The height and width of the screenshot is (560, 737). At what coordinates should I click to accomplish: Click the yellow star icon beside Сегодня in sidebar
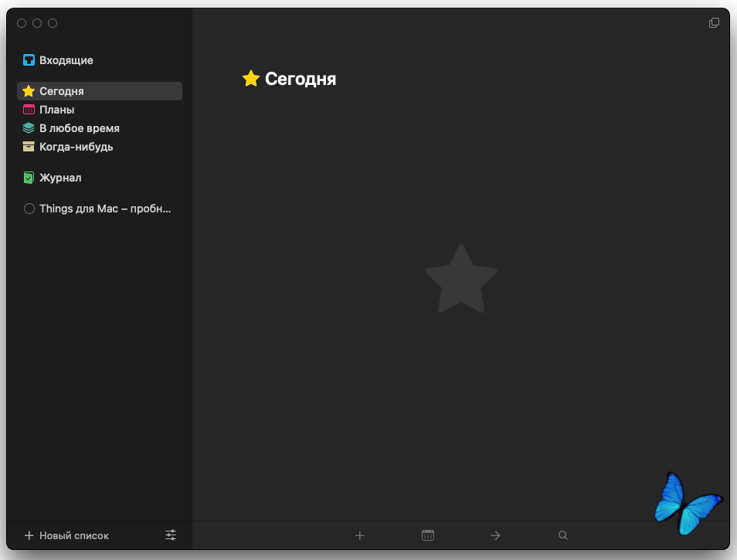coord(29,91)
